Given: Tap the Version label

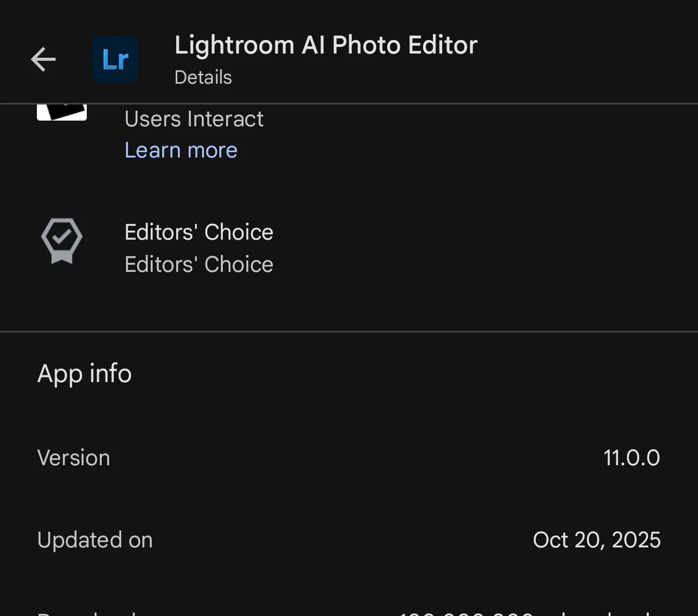Looking at the screenshot, I should pos(74,458).
